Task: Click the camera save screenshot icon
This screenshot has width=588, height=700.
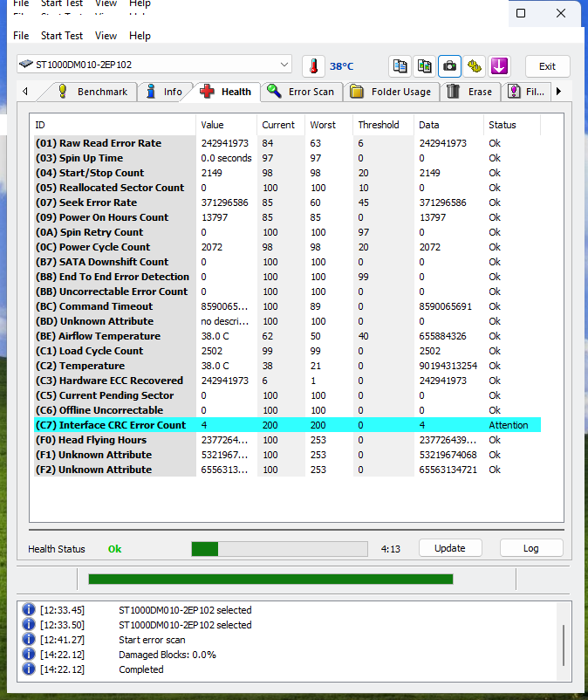Action: point(449,66)
